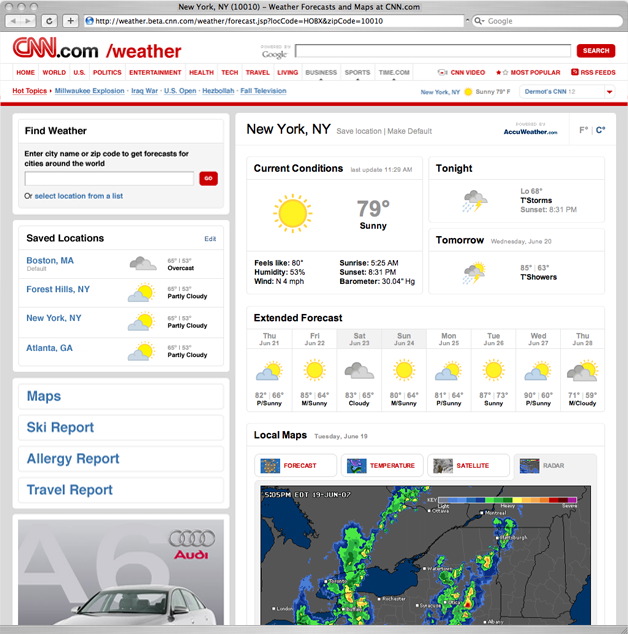Click Sun Jun 24 sunny icon

click(404, 370)
